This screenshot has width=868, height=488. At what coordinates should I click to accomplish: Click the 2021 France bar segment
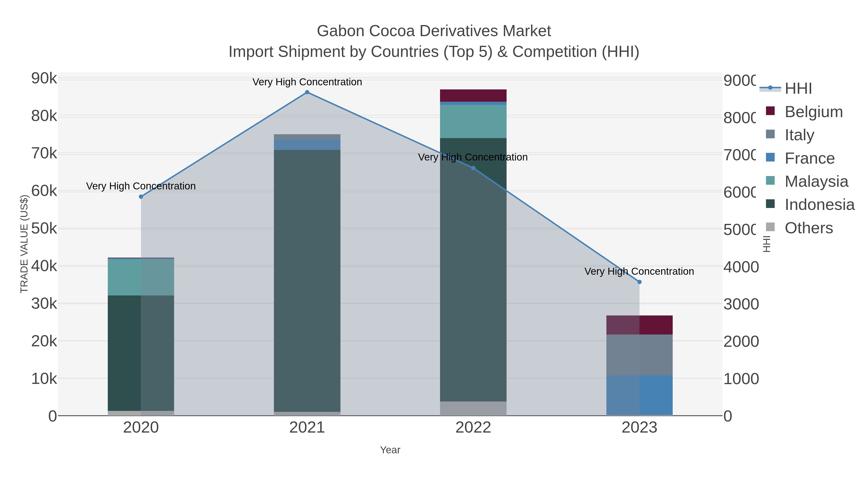point(307,145)
